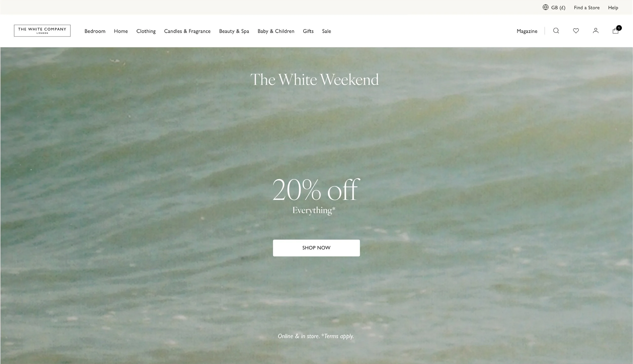Go to the Gifts section
The height and width of the screenshot is (364, 633).
(x=308, y=31)
